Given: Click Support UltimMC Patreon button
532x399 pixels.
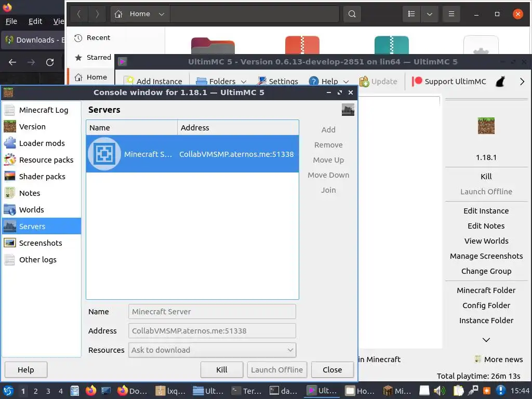Looking at the screenshot, I should point(449,82).
